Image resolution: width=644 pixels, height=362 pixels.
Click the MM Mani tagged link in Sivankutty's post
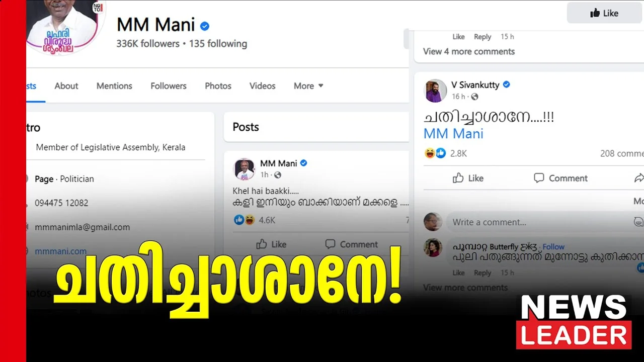tap(453, 134)
